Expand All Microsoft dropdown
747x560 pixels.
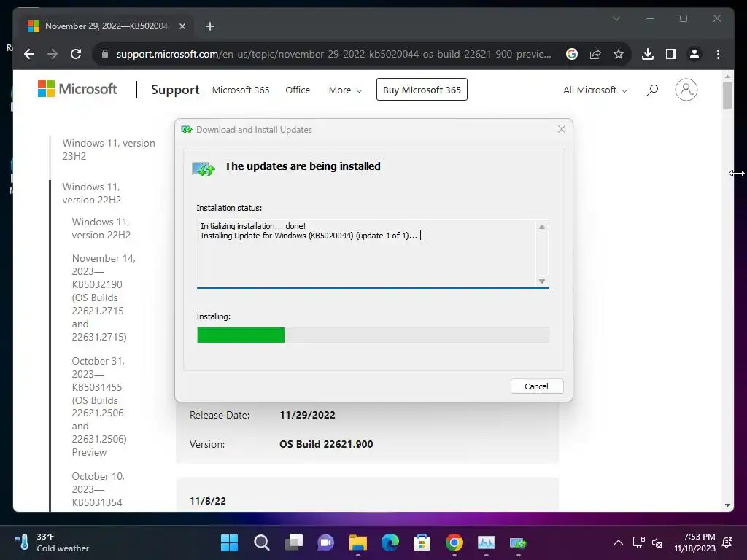click(x=595, y=90)
